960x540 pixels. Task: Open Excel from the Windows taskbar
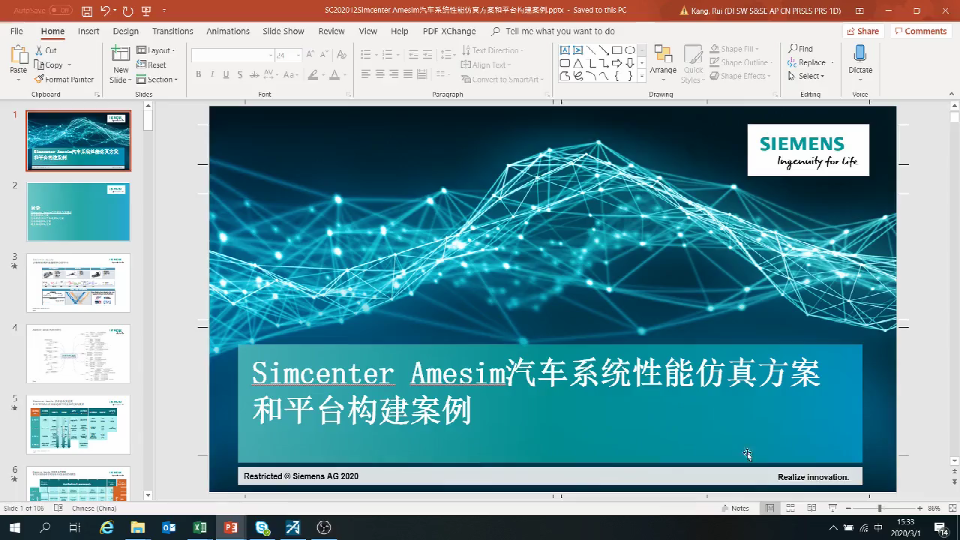(199, 527)
